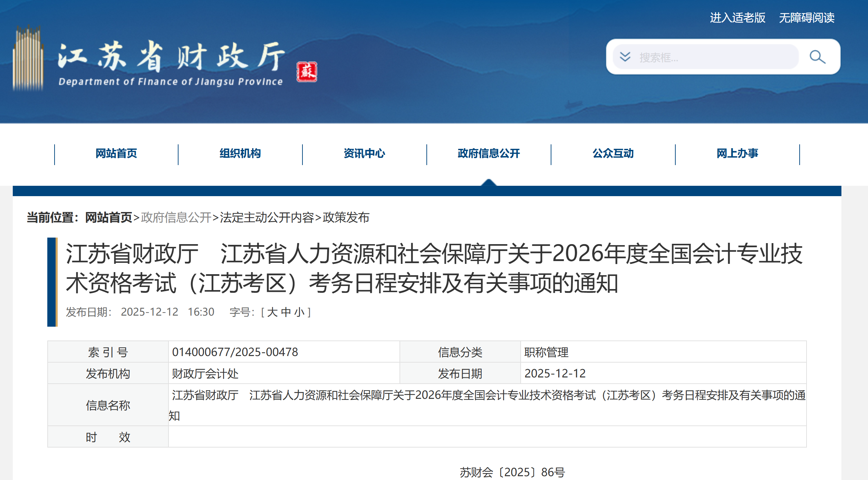Image resolution: width=868 pixels, height=480 pixels.
Task: Expand the search box double-chevron dropdown
Action: tap(625, 57)
